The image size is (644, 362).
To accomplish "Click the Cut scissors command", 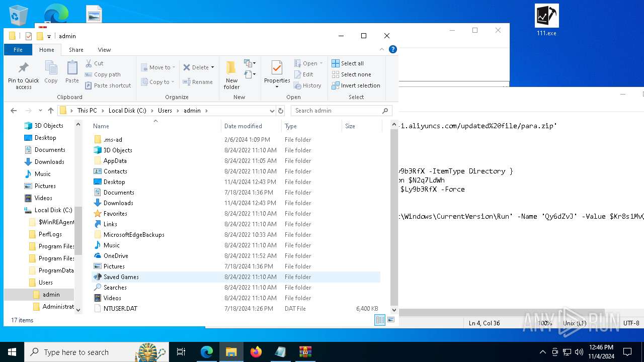I will pos(95,63).
